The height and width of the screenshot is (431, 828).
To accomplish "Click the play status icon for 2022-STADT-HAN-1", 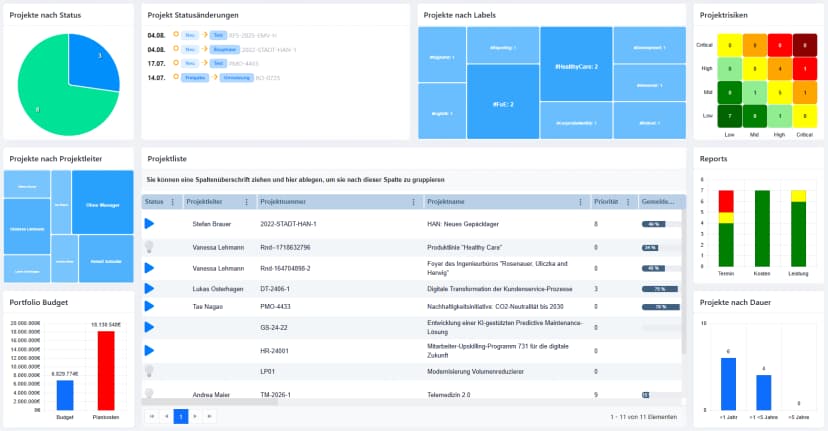I will click(149, 223).
